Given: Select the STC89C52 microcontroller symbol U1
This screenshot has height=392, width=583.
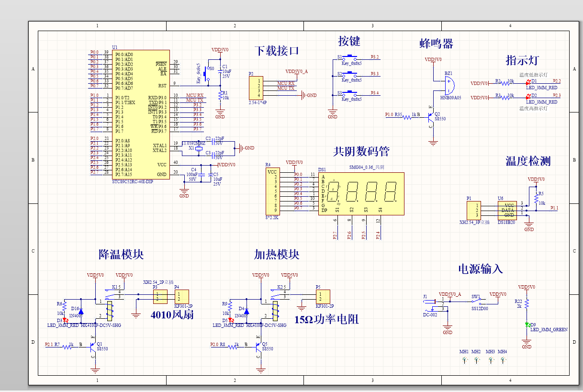Looking at the screenshot, I should (x=141, y=115).
